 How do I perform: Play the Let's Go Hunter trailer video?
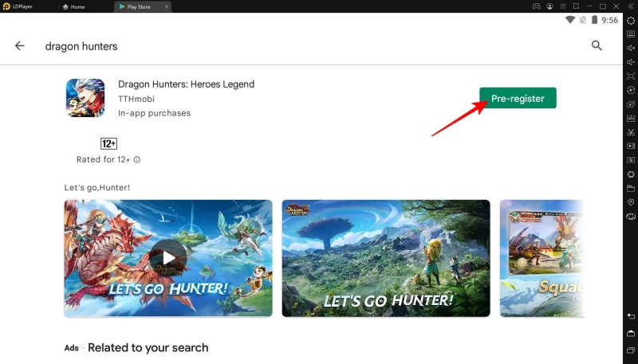pos(168,258)
